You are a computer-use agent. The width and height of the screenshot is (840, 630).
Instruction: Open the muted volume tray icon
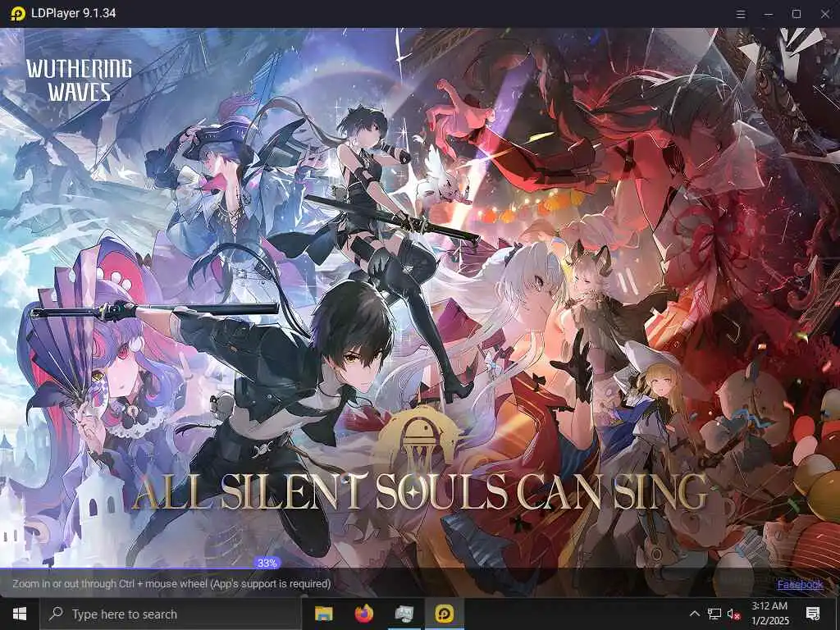click(734, 614)
